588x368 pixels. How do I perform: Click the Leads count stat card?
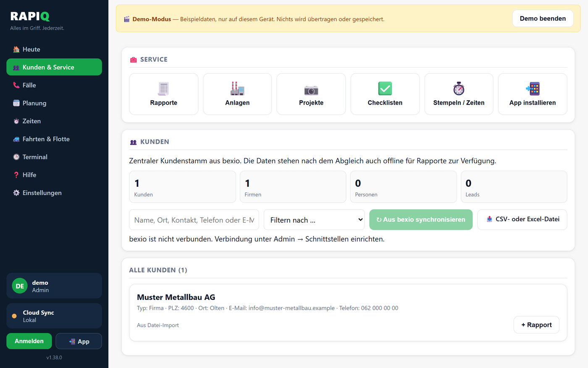click(514, 187)
